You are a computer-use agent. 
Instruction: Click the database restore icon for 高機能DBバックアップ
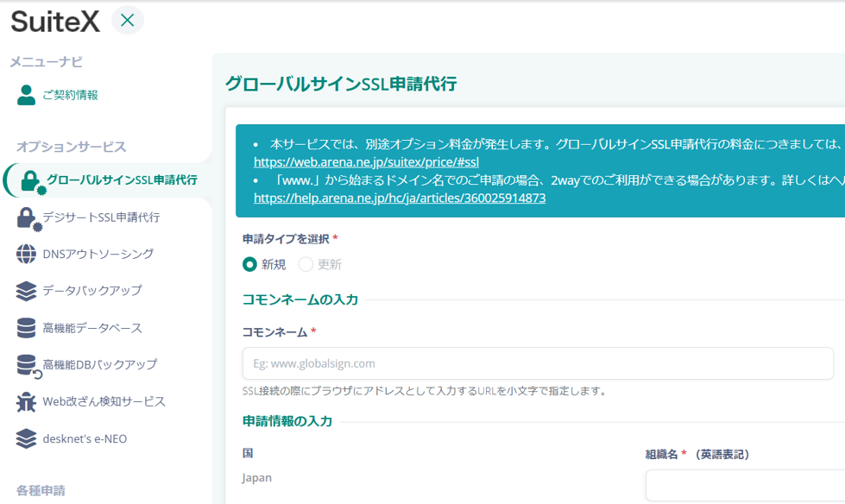tap(28, 367)
